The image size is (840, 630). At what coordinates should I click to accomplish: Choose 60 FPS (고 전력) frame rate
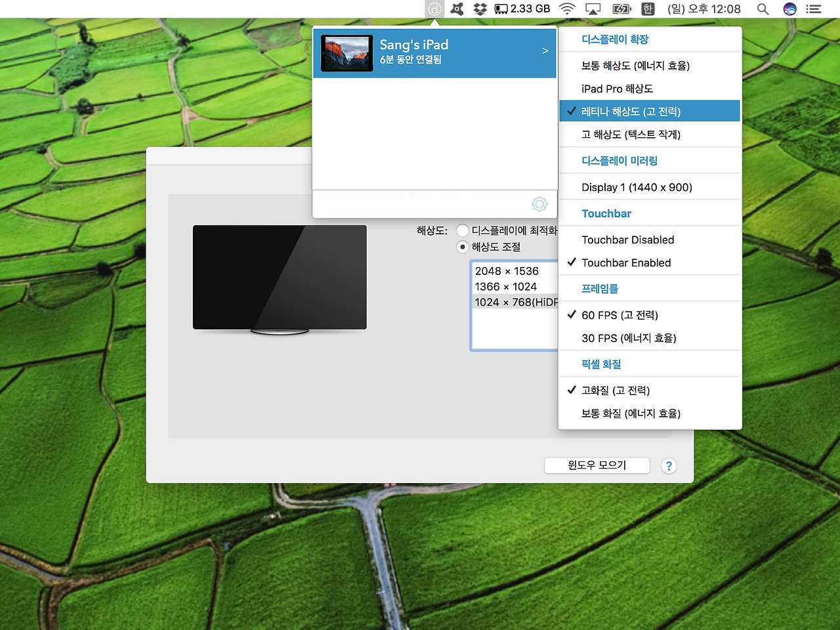tap(650, 315)
